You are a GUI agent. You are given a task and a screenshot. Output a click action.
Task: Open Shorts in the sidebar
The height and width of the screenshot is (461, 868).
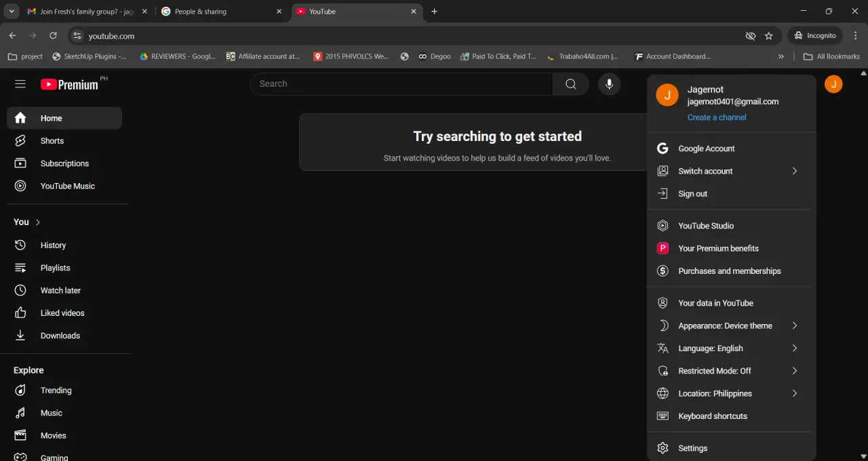click(64, 141)
